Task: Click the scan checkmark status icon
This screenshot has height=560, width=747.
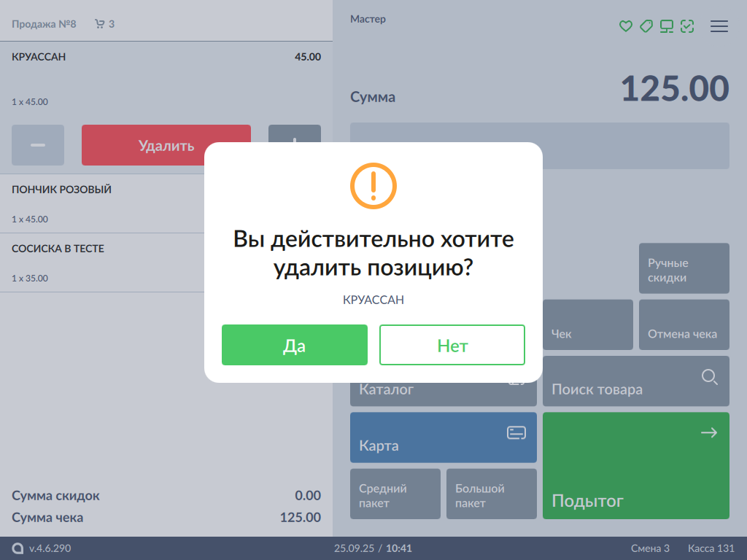Action: click(686, 26)
